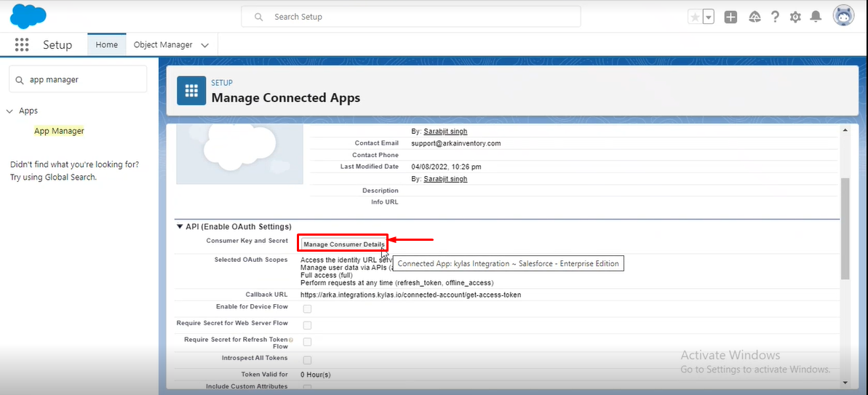Click the Favorites star icon

[694, 17]
